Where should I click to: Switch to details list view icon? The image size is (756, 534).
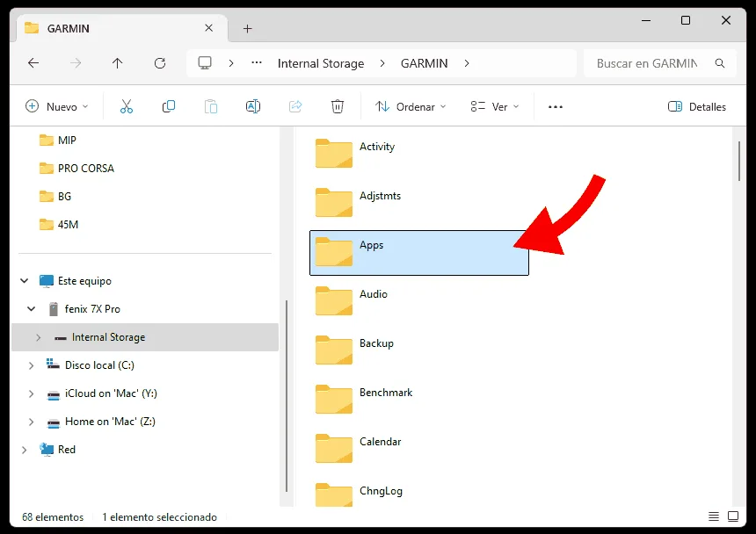pos(714,516)
